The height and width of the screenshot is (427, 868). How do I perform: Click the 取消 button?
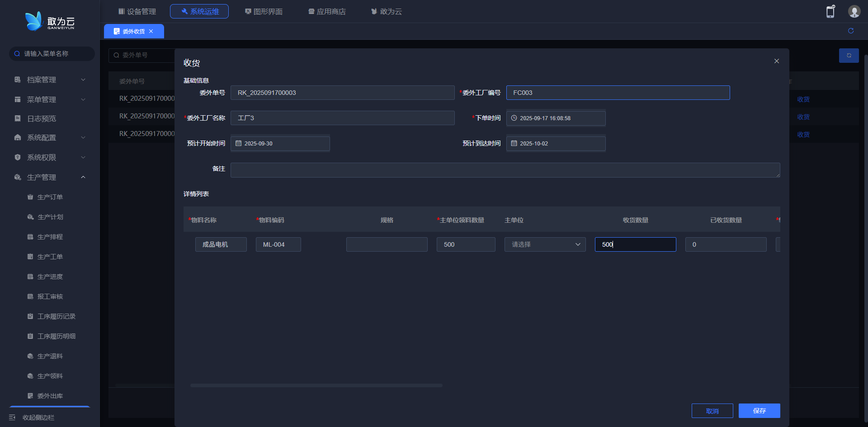pyautogui.click(x=712, y=411)
